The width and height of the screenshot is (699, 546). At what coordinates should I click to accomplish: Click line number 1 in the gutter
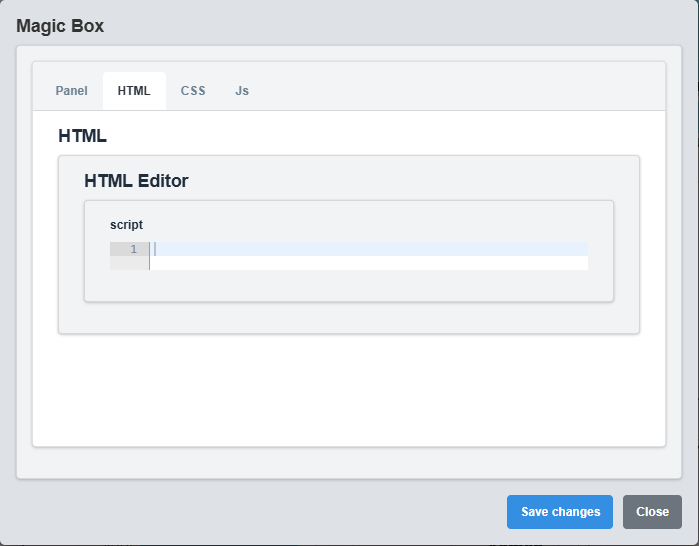point(133,249)
